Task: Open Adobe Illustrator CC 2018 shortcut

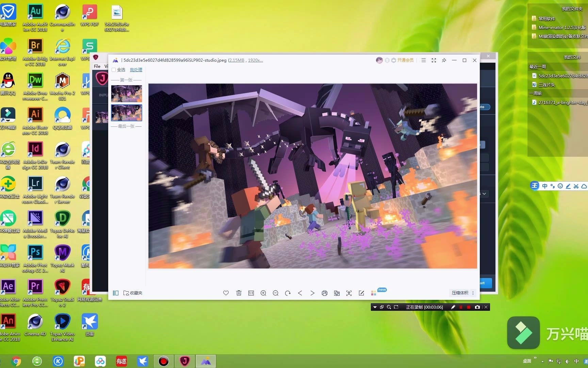Action: (x=35, y=121)
